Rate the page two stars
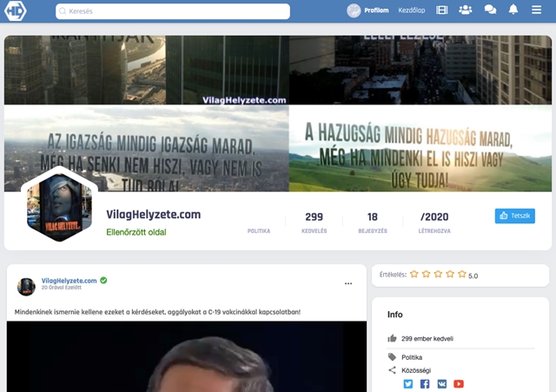556x392 pixels. [427, 274]
